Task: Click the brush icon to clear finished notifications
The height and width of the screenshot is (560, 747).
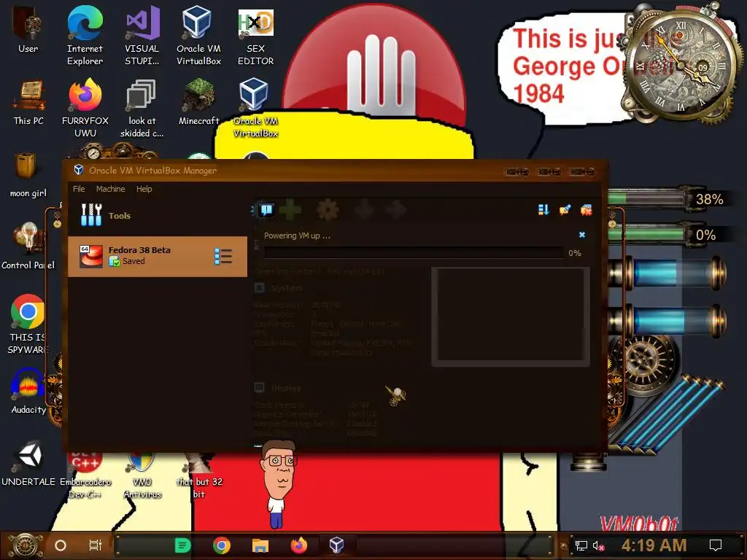Action: pyautogui.click(x=565, y=210)
